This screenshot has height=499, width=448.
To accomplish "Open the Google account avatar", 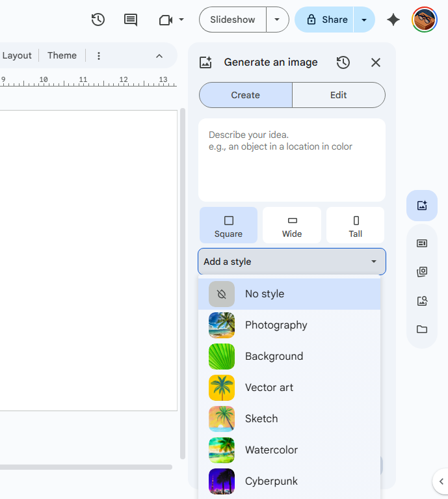I will 425,20.
